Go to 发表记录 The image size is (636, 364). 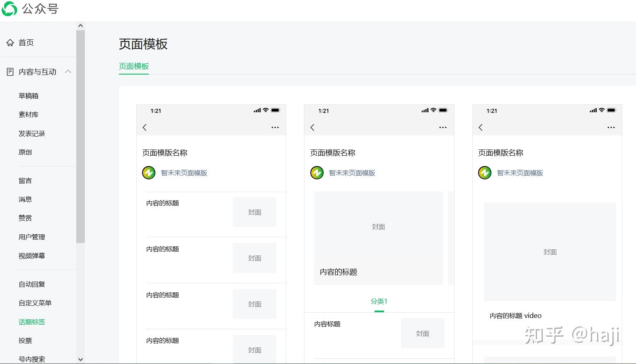(x=32, y=133)
